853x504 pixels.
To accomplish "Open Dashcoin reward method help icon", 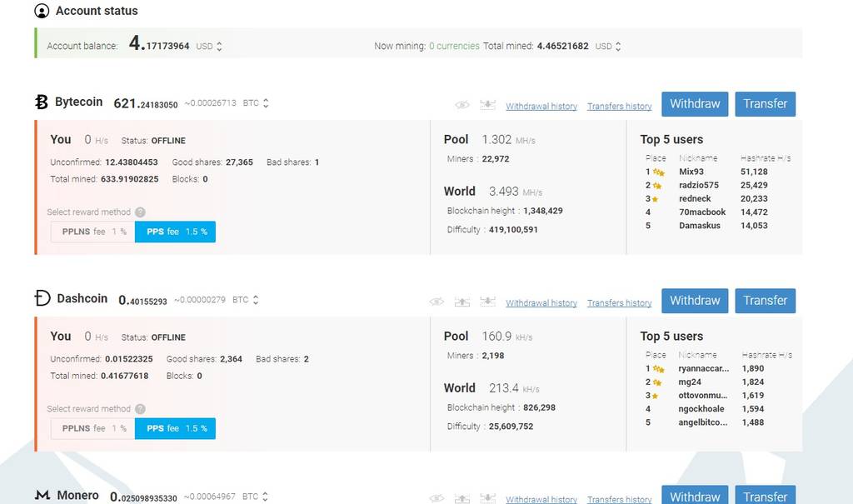I will (x=140, y=409).
